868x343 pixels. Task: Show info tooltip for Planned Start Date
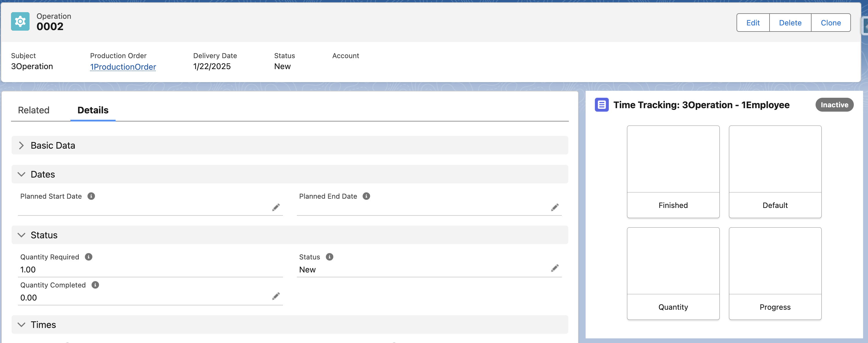pyautogui.click(x=91, y=196)
